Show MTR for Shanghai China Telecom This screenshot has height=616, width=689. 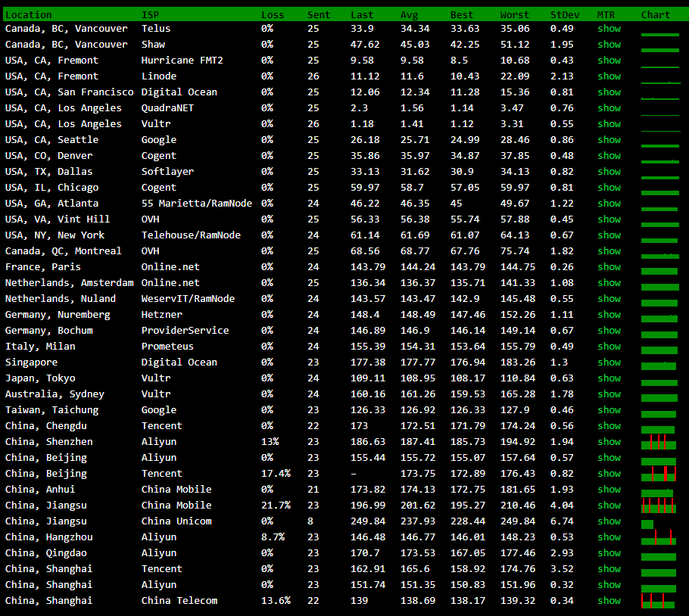pyautogui.click(x=609, y=601)
